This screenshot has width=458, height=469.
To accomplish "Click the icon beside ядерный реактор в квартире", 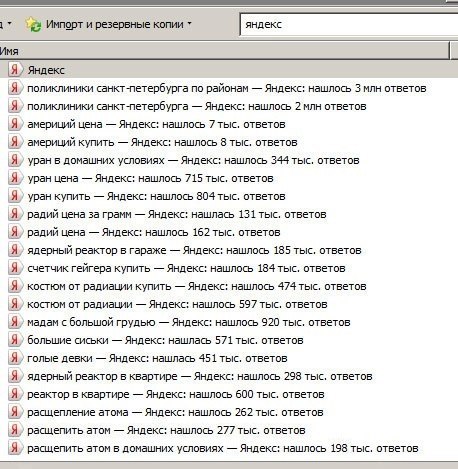I will tap(15, 376).
